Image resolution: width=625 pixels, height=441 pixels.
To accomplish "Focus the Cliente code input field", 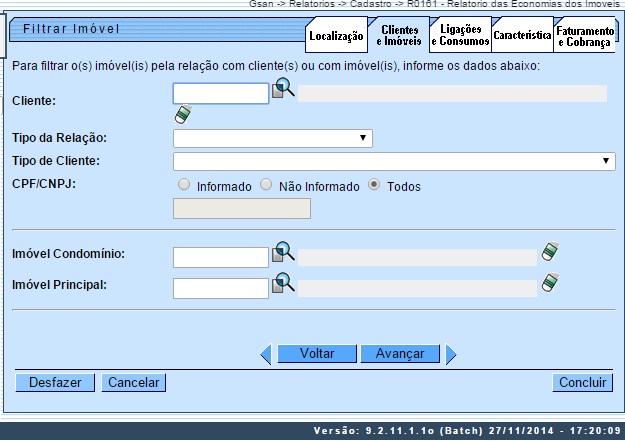I will (x=220, y=94).
